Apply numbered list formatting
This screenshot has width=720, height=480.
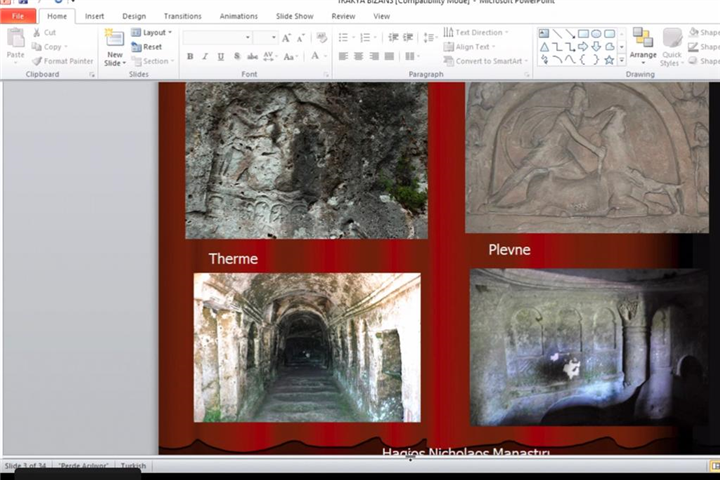368,38
